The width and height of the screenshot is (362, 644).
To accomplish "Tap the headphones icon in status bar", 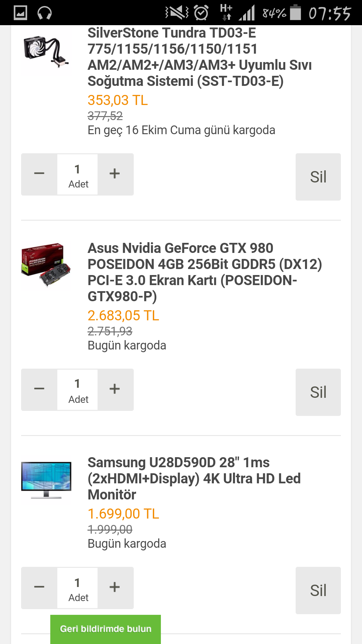I will tap(45, 13).
